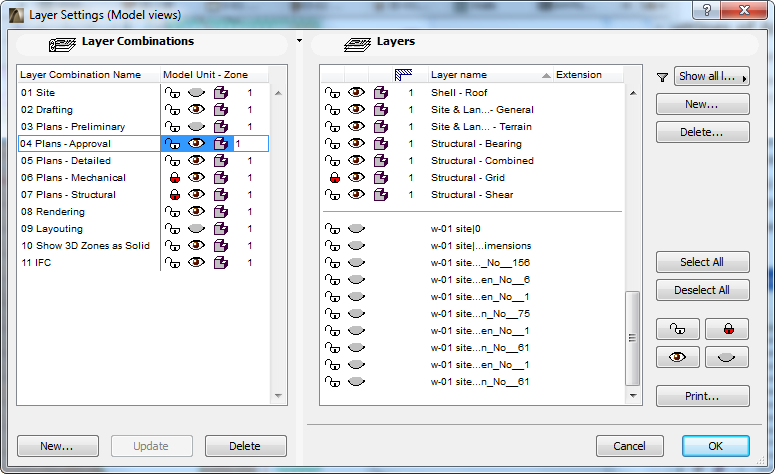Show the w-01 site...n_No__75 layer
This screenshot has height=474, width=775.
tap(356, 313)
